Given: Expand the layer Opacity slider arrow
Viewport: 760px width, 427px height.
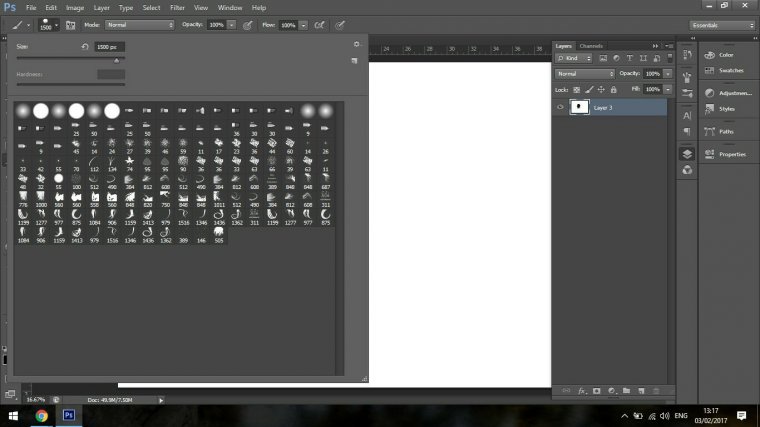Looking at the screenshot, I should (x=668, y=74).
